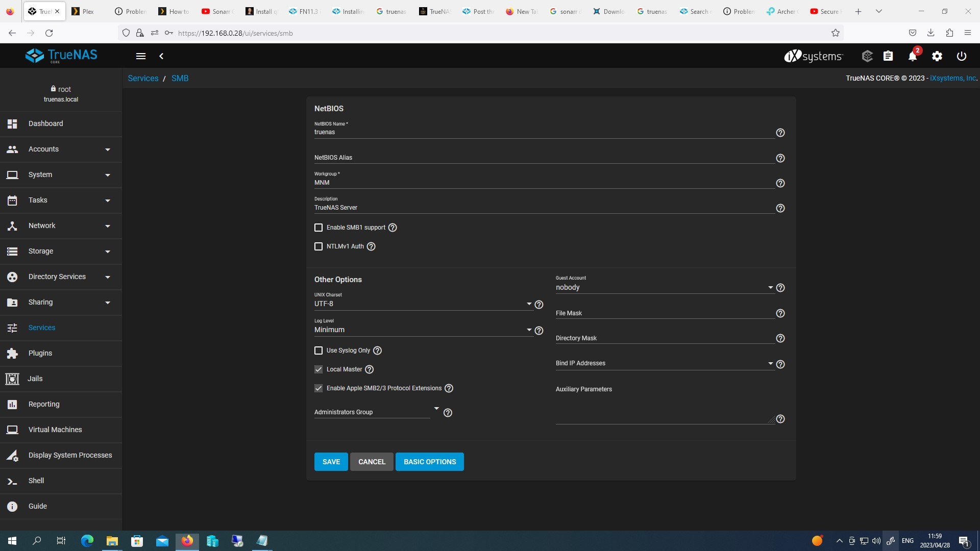Show help for Enable SMB1 support
The height and width of the screenshot is (551, 980).
[x=393, y=228]
